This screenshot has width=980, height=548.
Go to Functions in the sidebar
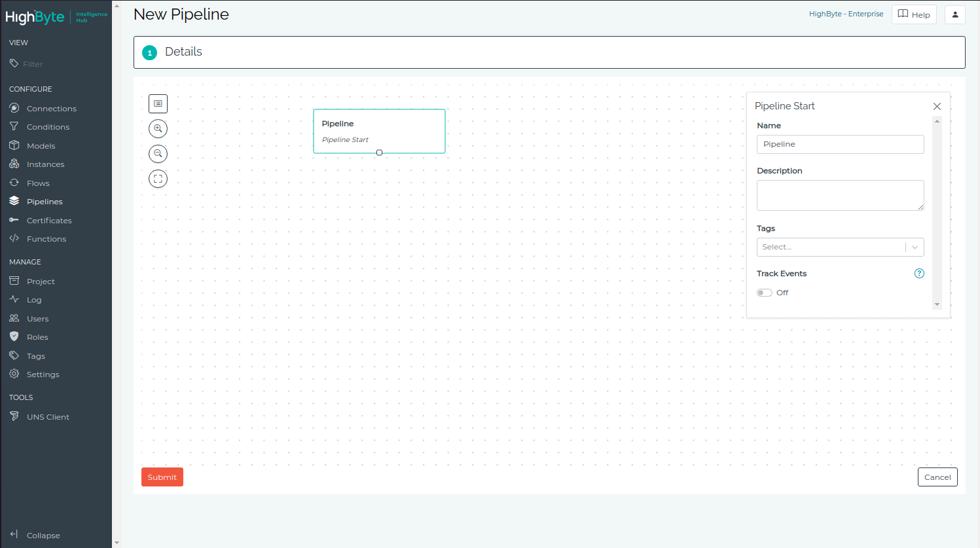[46, 239]
